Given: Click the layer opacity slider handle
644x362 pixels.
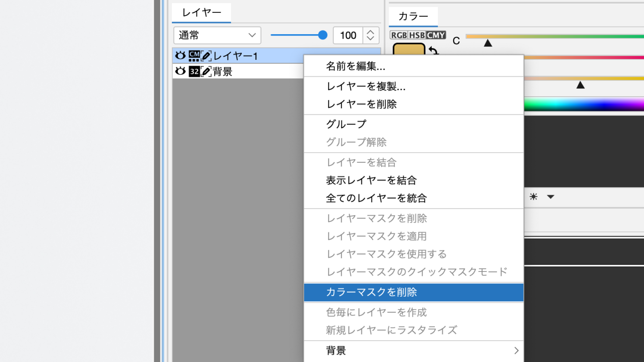Looking at the screenshot, I should (x=323, y=35).
